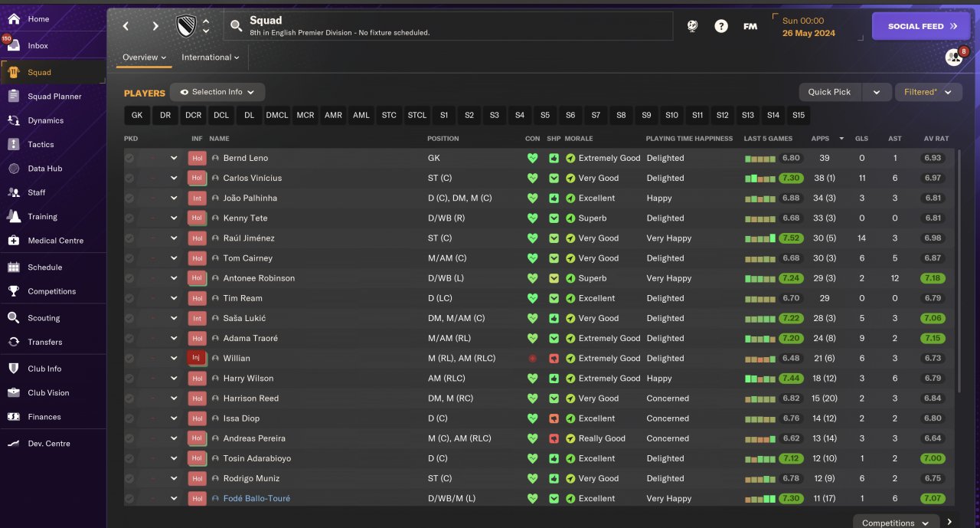
Task: Toggle pick checkbox for Willian
Action: 129,358
